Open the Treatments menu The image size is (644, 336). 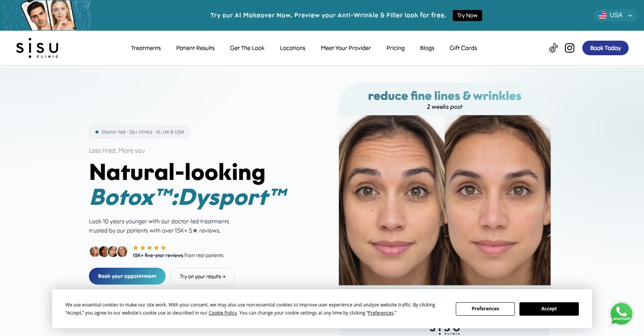(x=146, y=48)
